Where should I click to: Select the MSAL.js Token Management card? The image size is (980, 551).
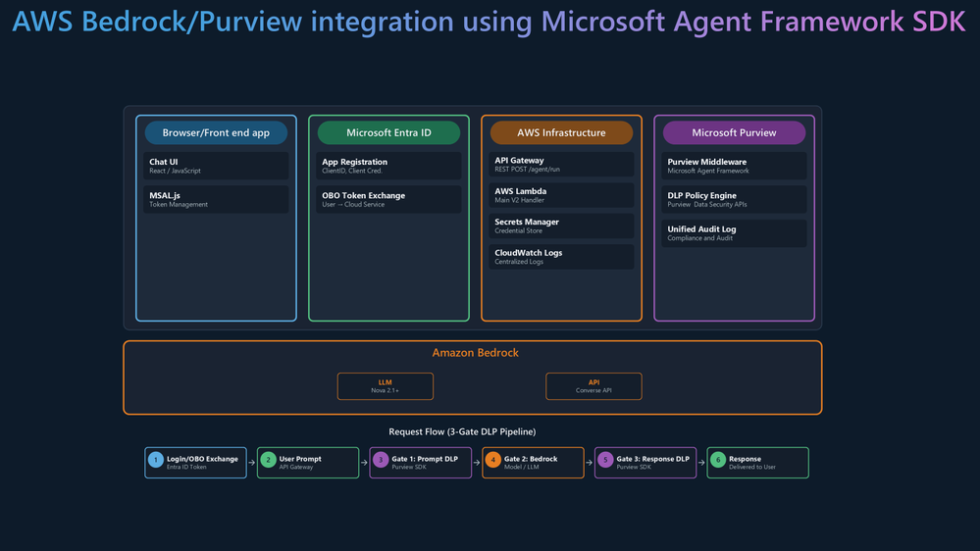click(x=216, y=199)
